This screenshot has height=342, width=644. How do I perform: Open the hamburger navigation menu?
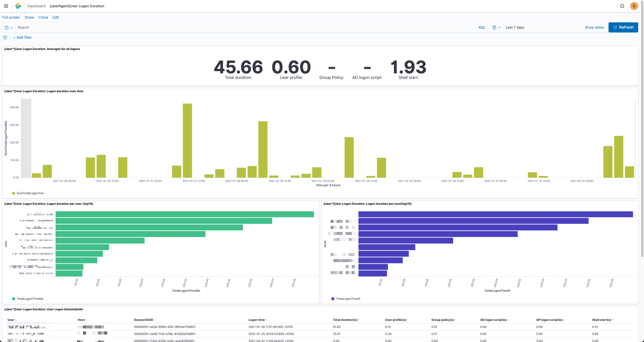[x=6, y=6]
